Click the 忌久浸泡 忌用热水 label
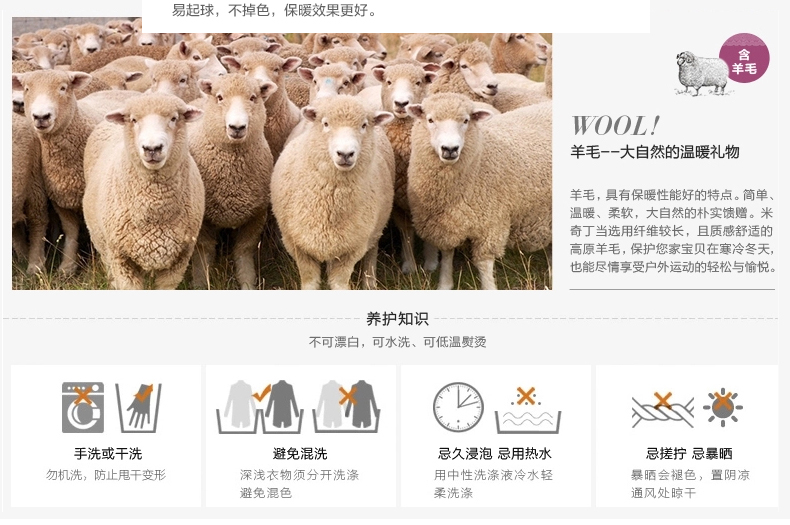 click(x=494, y=454)
